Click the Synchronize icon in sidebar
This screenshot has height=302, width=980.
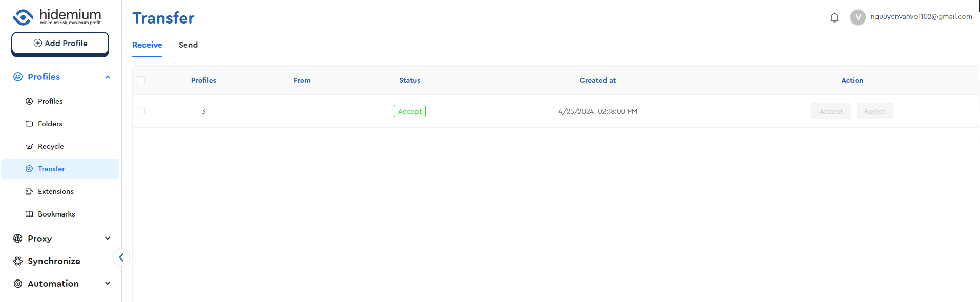pyautogui.click(x=18, y=261)
